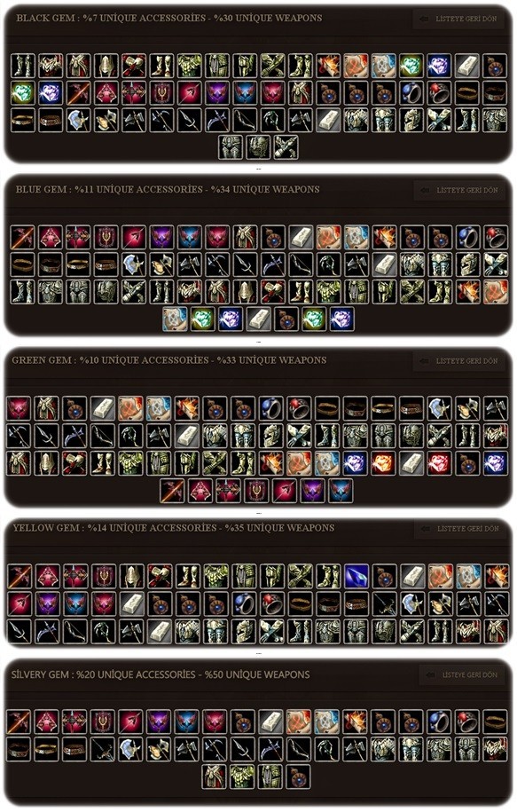Image resolution: width=517 pixels, height=812 pixels.
Task: Return to list from Yellow Gem panel
Action: click(x=461, y=529)
